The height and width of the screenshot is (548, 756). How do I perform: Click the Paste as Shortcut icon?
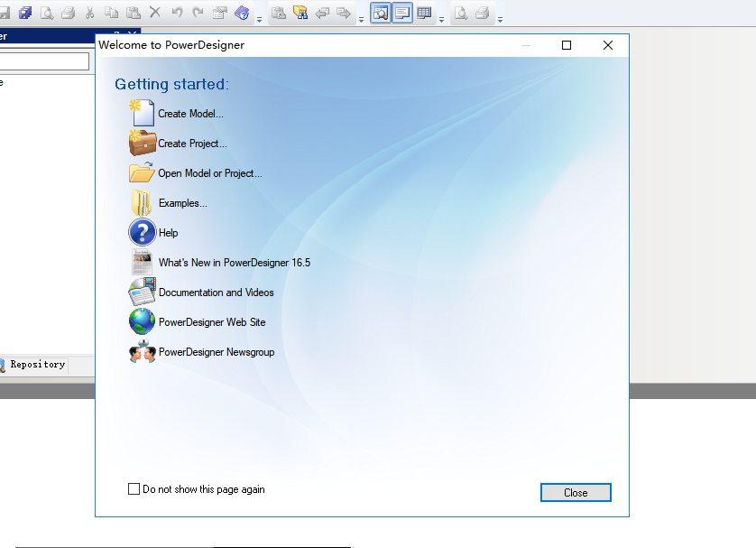point(279,13)
